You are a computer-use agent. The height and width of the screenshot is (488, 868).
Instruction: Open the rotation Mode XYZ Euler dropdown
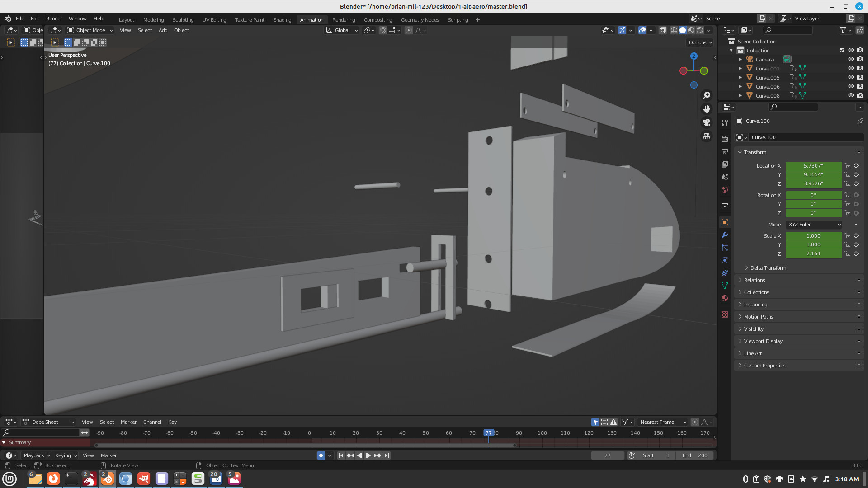[814, 225]
